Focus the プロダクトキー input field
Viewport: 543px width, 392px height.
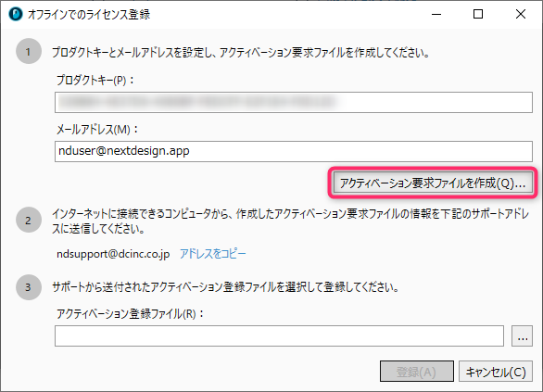294,103
